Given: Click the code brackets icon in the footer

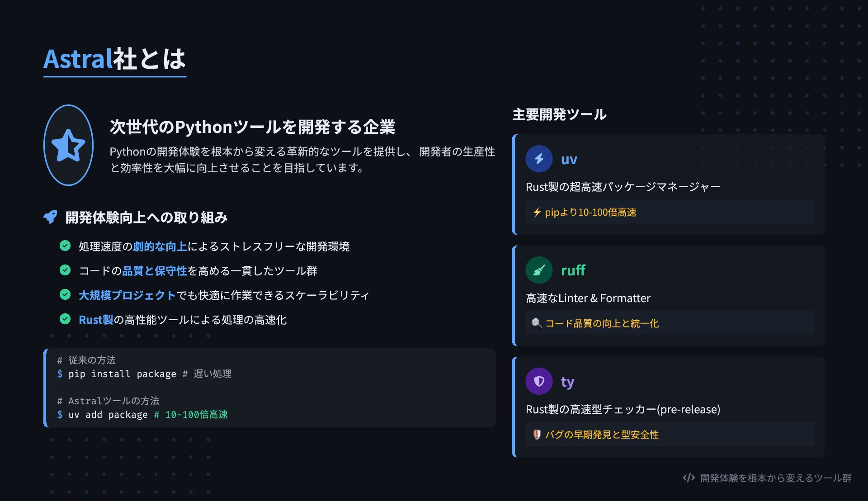Looking at the screenshot, I should click(x=689, y=478).
